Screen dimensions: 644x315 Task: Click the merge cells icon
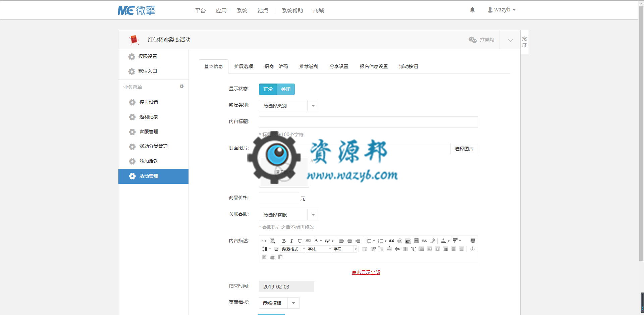(x=421, y=249)
